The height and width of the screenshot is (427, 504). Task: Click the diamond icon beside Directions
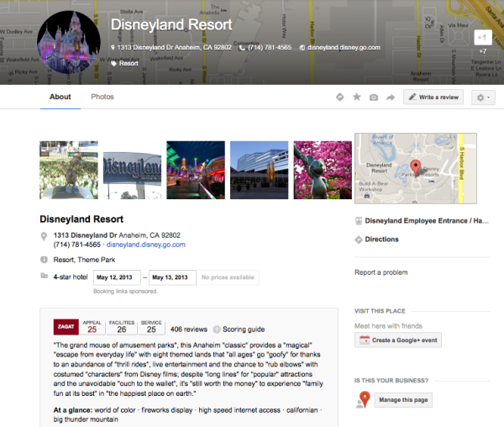pos(359,240)
